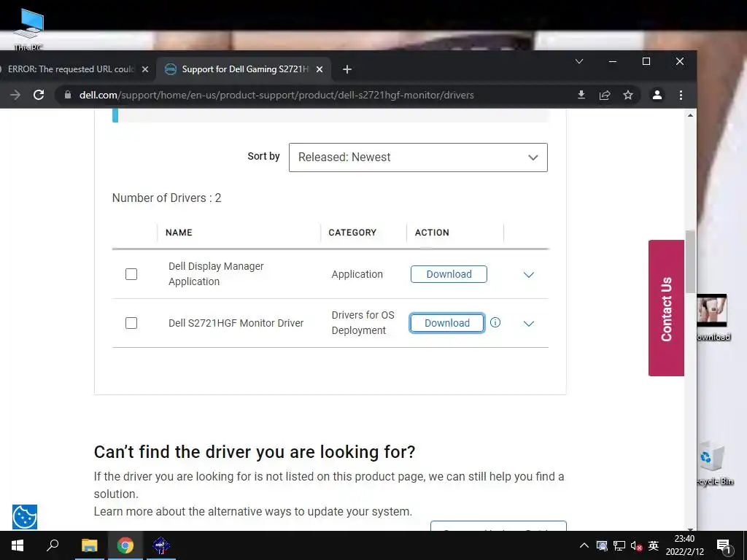Open network status tray icon
Screen dimensions: 747x560
point(619,545)
